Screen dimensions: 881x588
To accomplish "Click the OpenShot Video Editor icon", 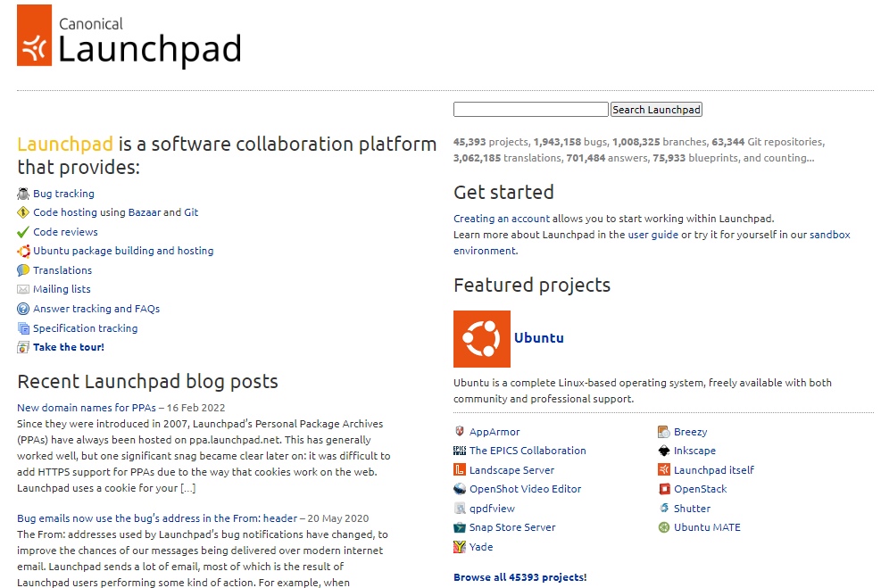I will tap(460, 489).
